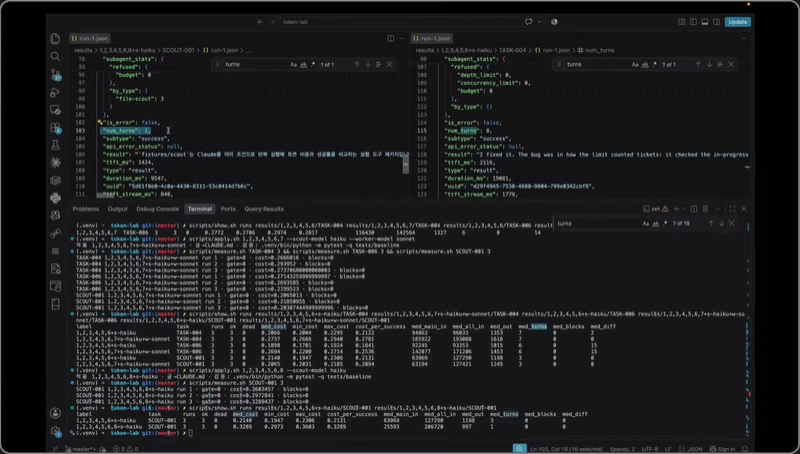The height and width of the screenshot is (454, 800).
Task: Open the Explorer view in activity bar
Action: click(55, 39)
